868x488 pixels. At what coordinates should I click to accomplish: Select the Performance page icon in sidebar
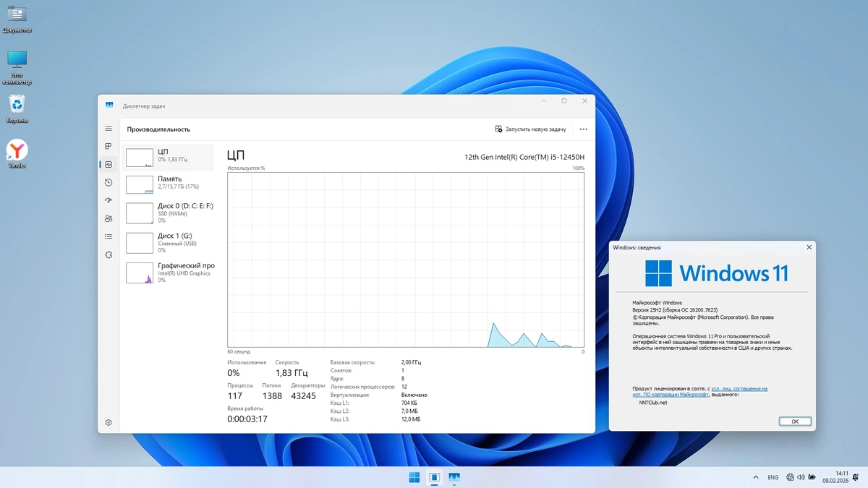pos(109,165)
